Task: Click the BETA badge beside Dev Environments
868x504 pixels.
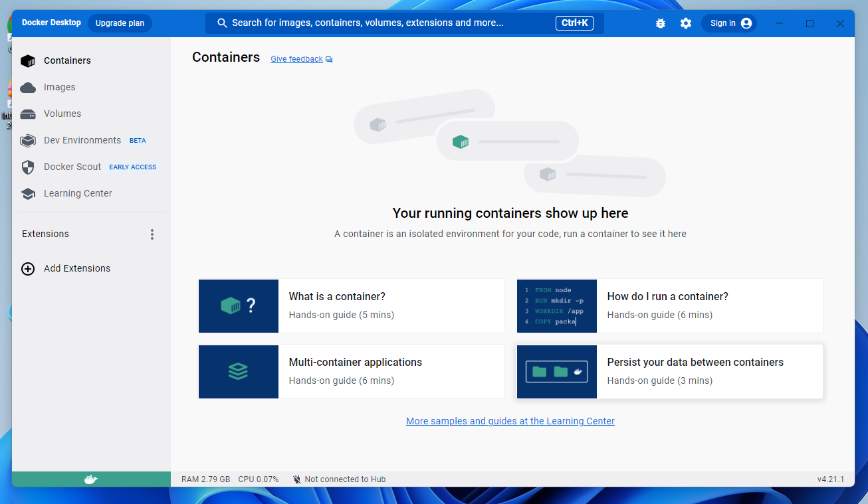Action: point(138,141)
